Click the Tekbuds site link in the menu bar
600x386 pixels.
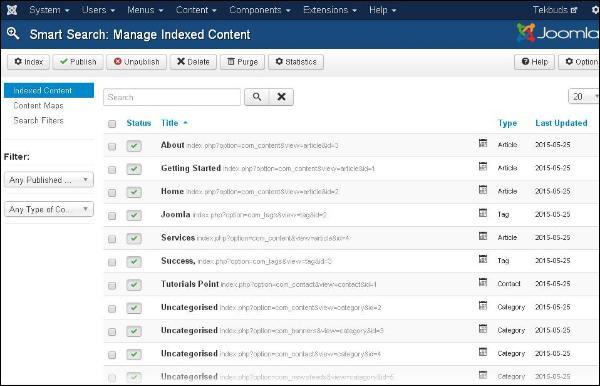pyautogui.click(x=555, y=10)
